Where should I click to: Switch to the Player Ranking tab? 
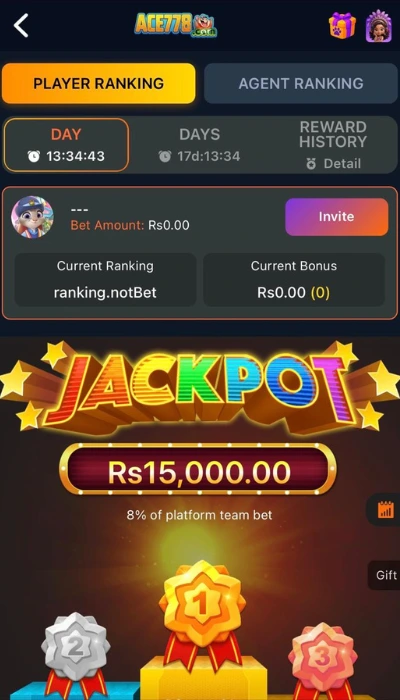99,83
